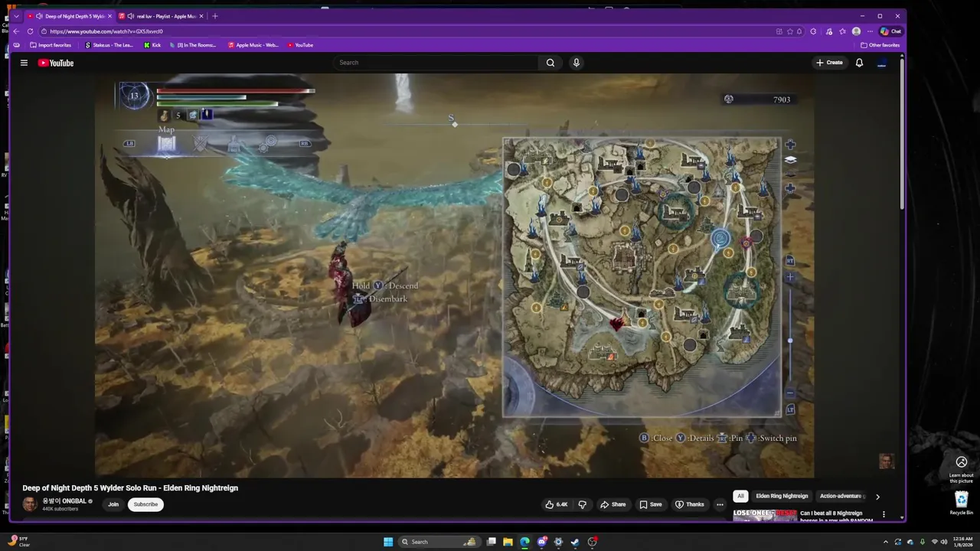The height and width of the screenshot is (551, 980).
Task: Dislike the video with thumbs down
Action: (x=583, y=504)
